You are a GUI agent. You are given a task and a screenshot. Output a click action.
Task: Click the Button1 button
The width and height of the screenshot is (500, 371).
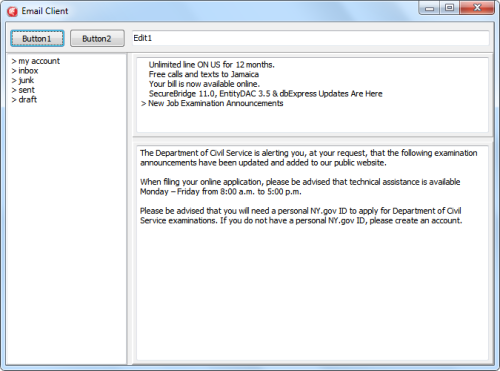[37, 39]
